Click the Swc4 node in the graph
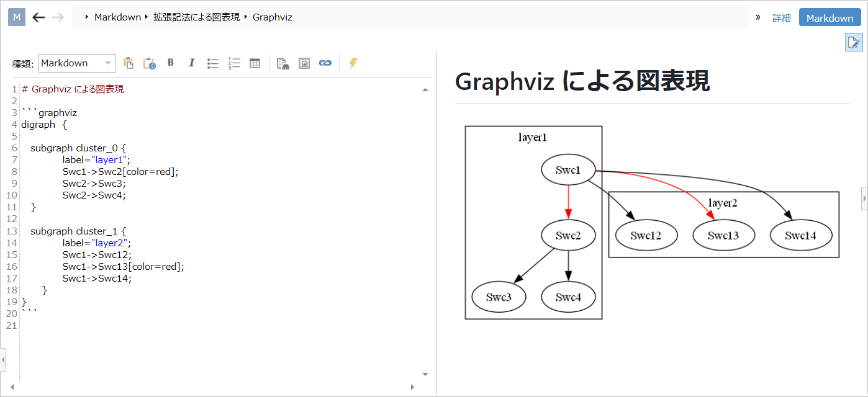This screenshot has width=868, height=397. (568, 297)
